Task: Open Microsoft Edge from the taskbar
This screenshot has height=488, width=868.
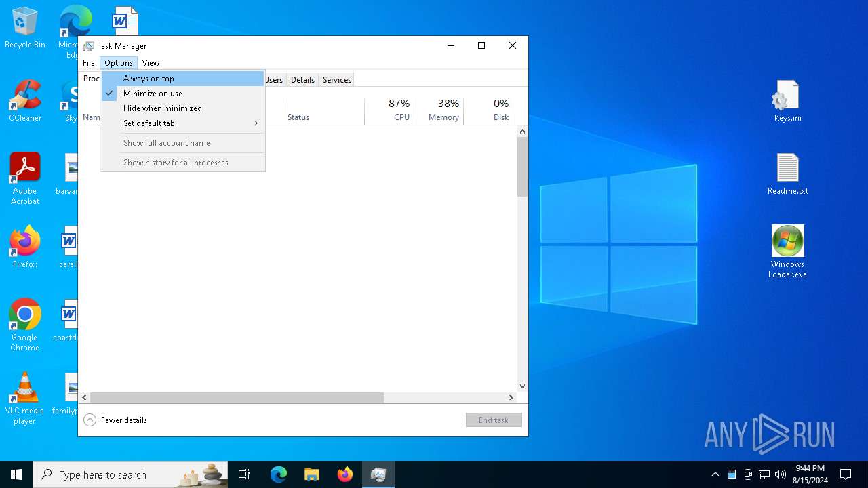Action: [279, 474]
